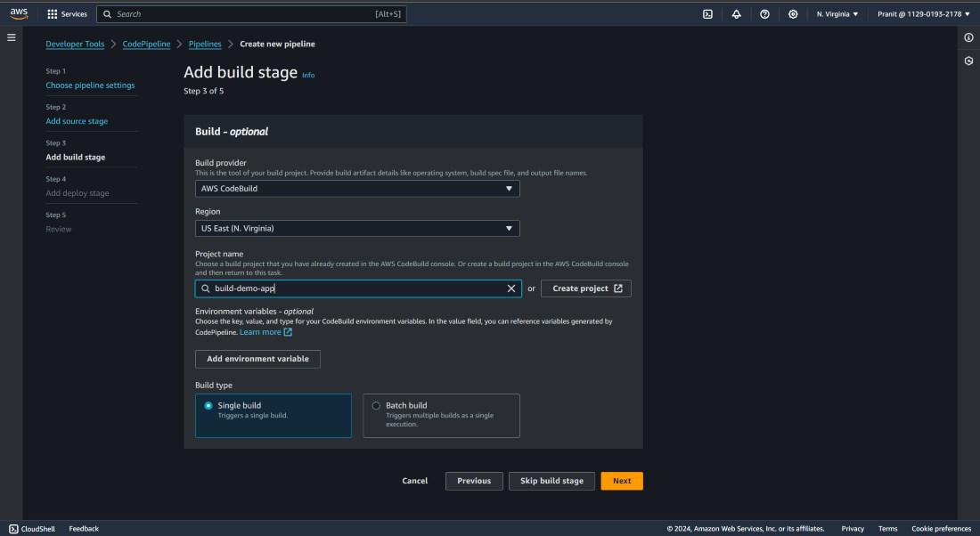Viewport: 980px width, 536px height.
Task: Click Add environment variable button
Action: [257, 359]
